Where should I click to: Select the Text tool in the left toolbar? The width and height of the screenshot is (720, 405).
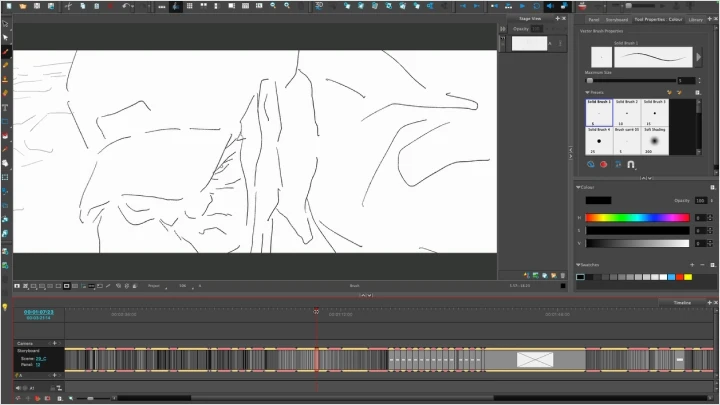pyautogui.click(x=5, y=107)
